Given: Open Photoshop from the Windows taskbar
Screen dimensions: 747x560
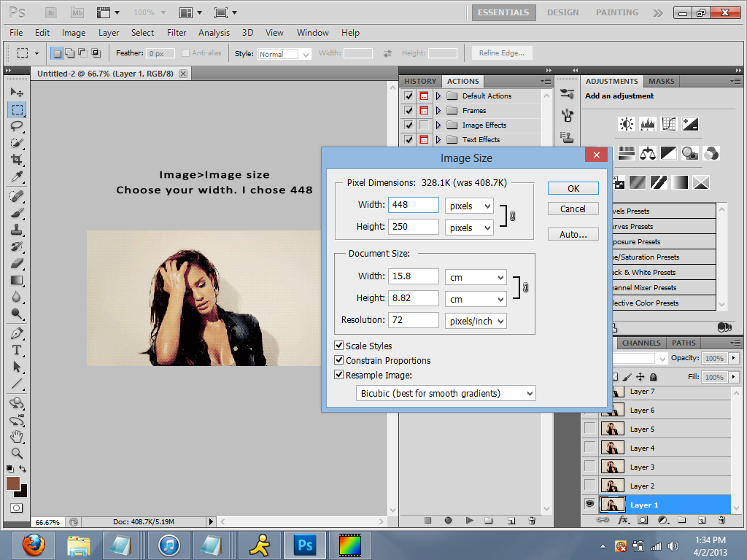Looking at the screenshot, I should [303, 545].
